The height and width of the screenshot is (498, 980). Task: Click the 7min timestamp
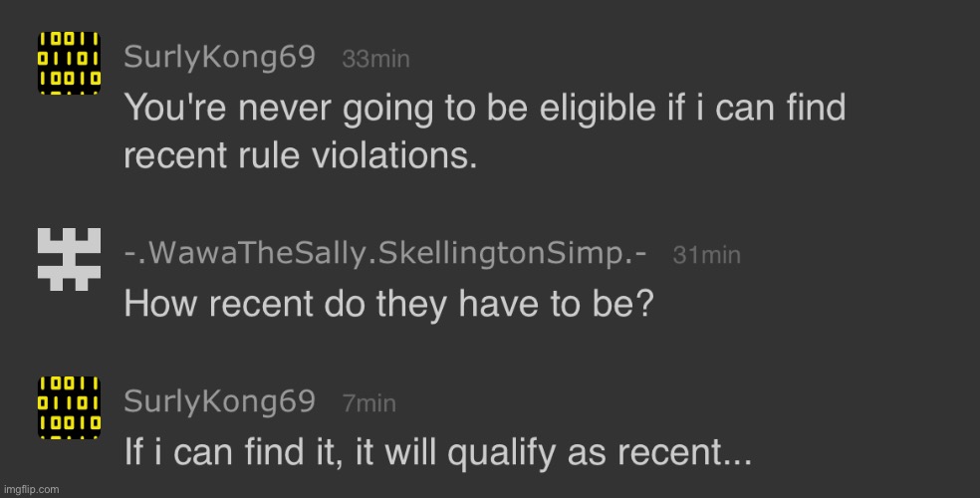click(369, 403)
